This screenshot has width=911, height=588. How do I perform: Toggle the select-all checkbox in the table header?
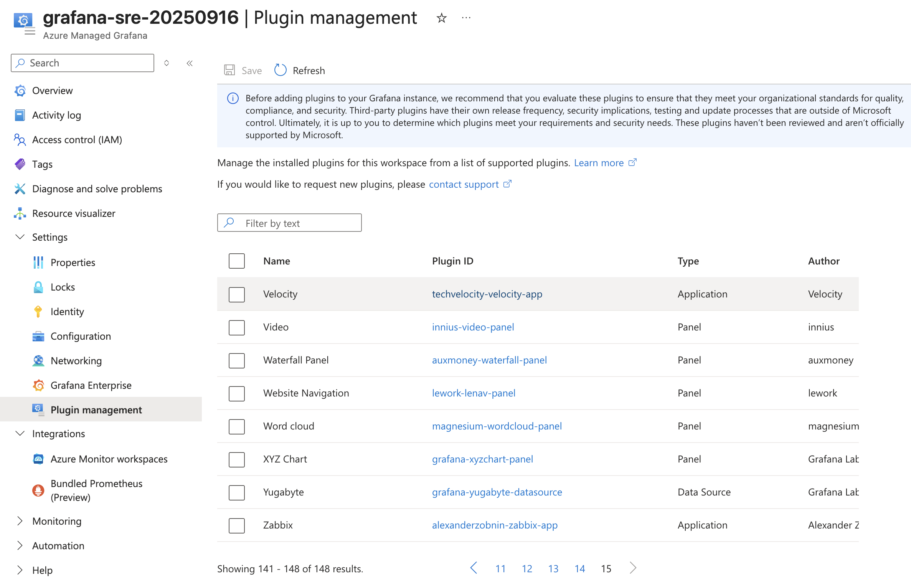click(236, 261)
